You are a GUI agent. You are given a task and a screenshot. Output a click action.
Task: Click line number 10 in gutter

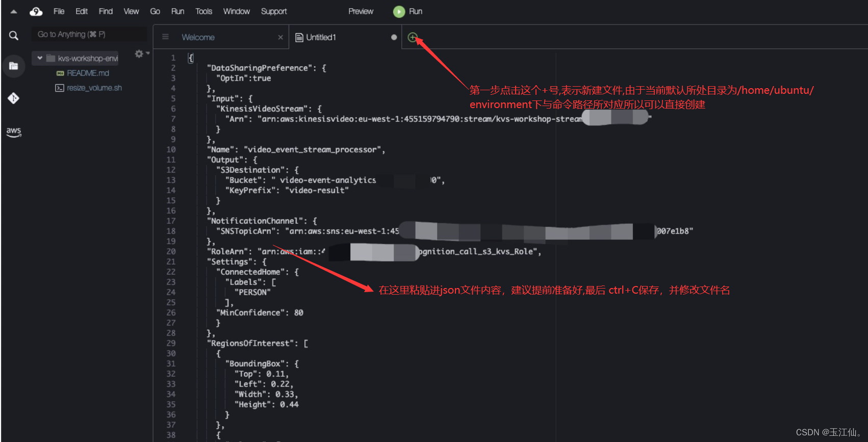[171, 149]
